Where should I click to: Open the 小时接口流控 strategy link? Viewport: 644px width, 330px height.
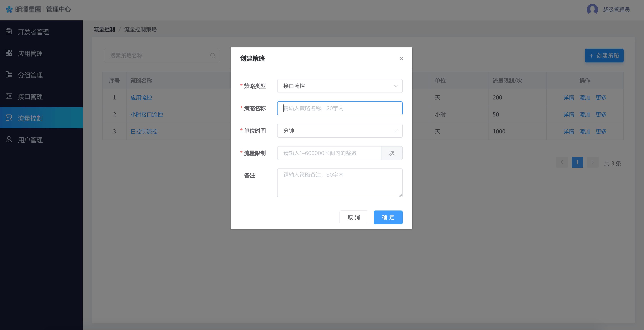[146, 114]
